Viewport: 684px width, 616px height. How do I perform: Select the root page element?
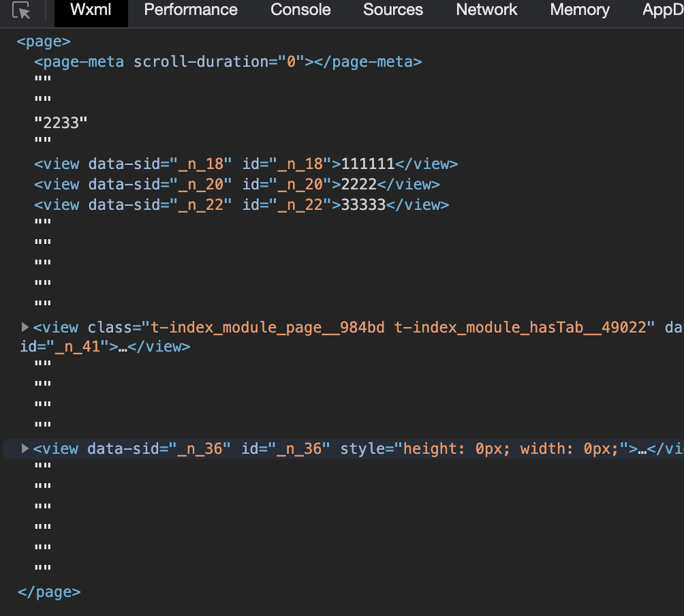coord(43,41)
